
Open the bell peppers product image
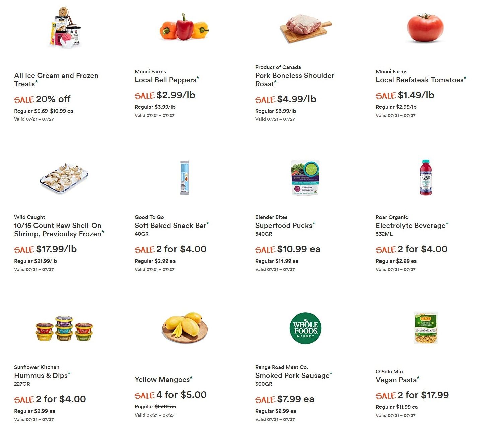(184, 27)
